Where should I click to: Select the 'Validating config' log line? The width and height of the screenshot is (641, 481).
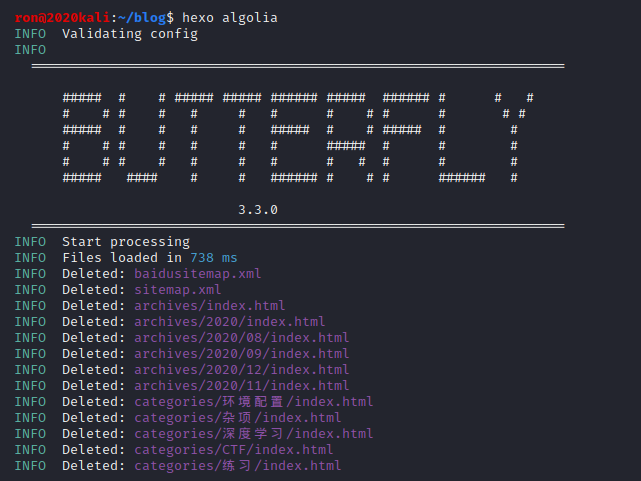click(x=130, y=34)
